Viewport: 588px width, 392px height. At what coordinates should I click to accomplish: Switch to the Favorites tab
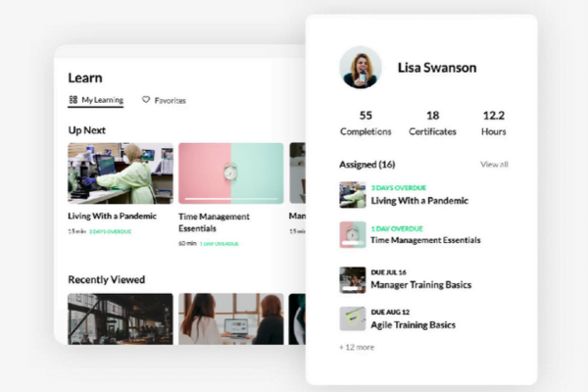tap(164, 100)
